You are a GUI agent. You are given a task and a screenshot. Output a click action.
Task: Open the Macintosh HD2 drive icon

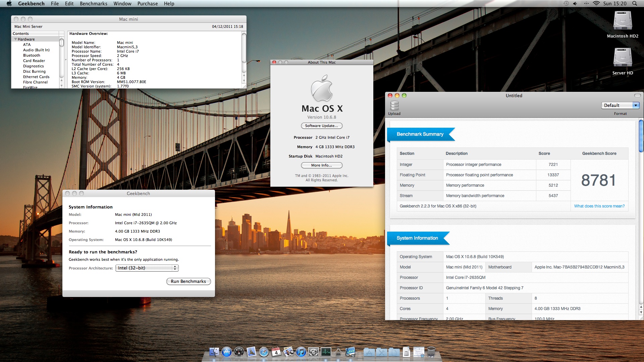(x=622, y=21)
